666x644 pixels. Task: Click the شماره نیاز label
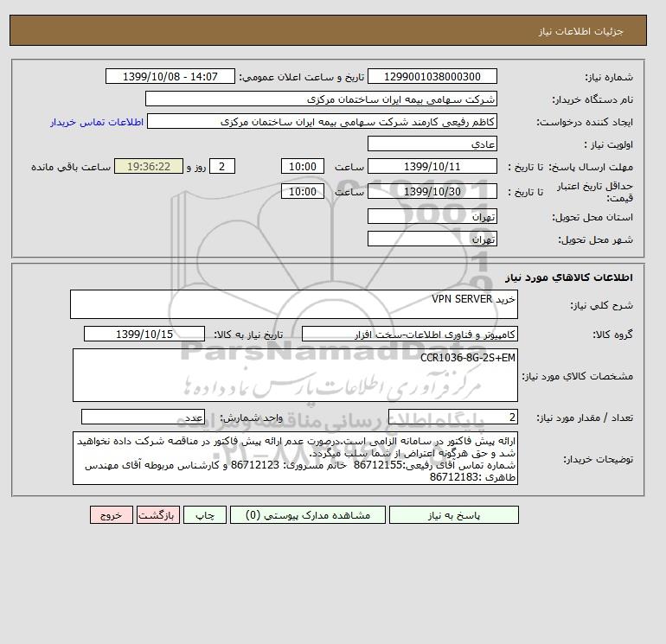tap(609, 77)
